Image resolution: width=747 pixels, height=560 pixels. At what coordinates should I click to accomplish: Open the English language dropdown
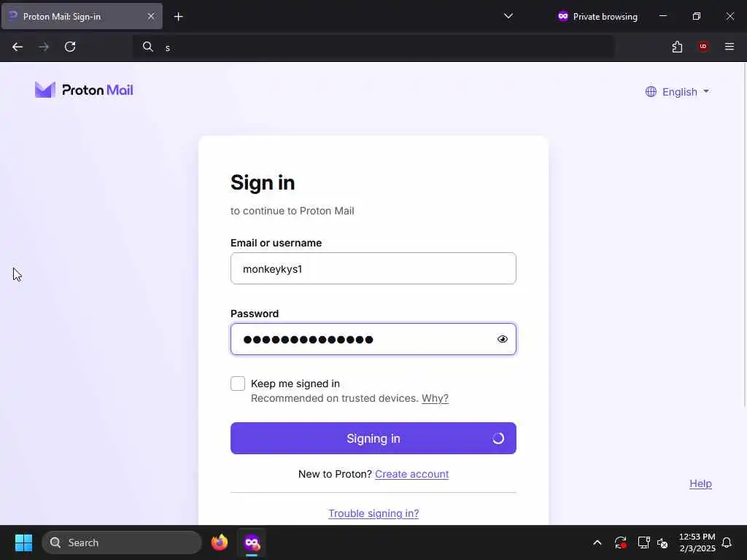click(677, 91)
